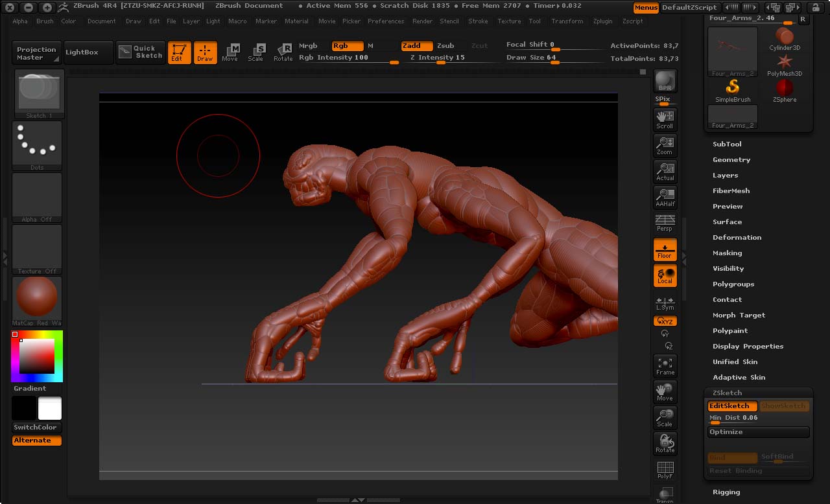Expand the SubTool palette section

pyautogui.click(x=727, y=144)
